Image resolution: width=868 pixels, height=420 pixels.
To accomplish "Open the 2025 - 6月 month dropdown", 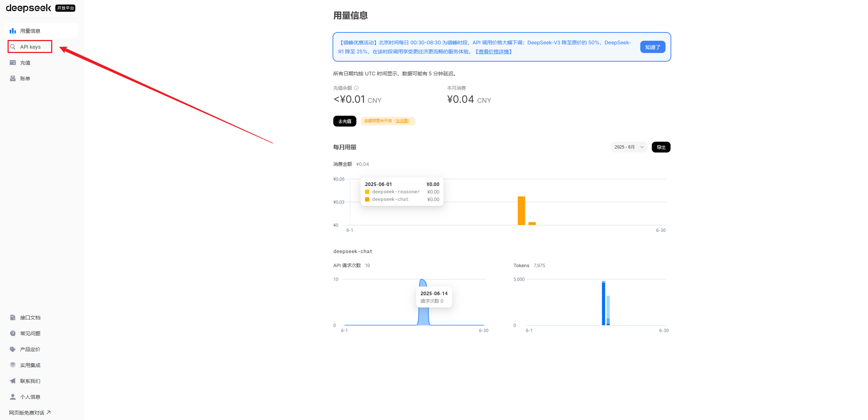I will coord(629,147).
